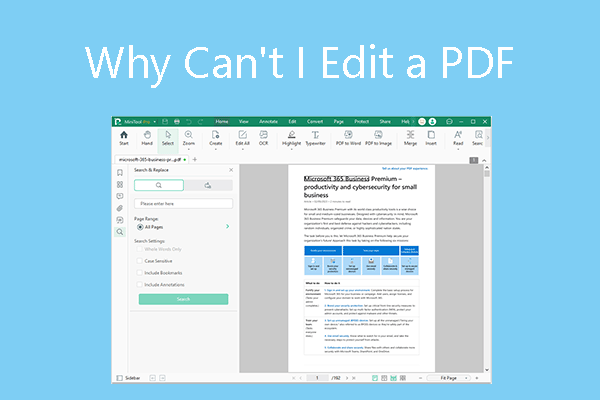Open the Home ribbon tab
This screenshot has width=600, height=400.
coord(222,121)
